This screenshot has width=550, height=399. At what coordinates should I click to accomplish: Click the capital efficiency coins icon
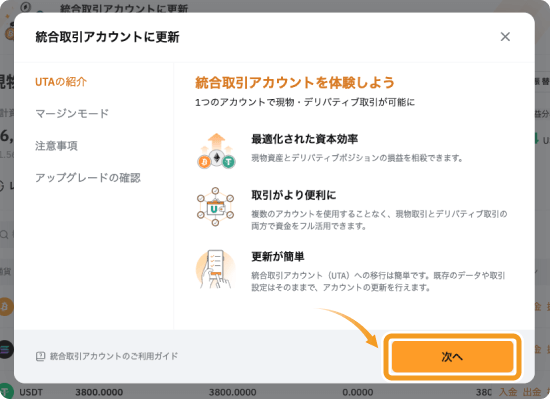[x=216, y=151]
